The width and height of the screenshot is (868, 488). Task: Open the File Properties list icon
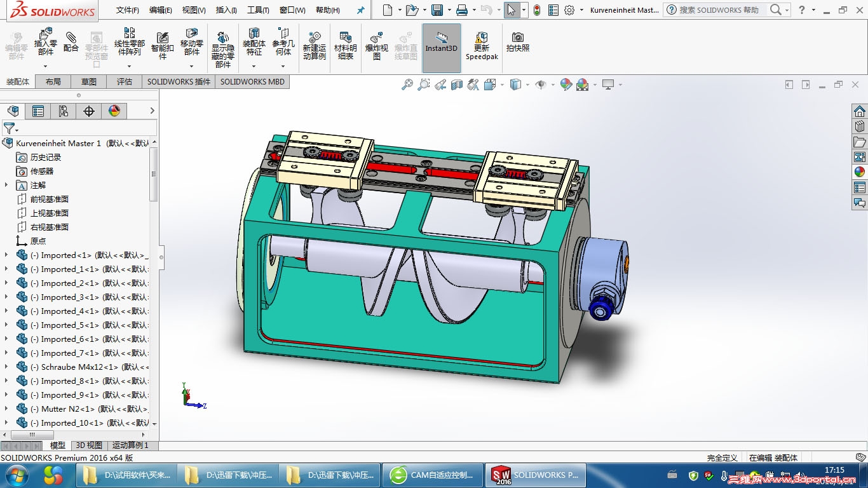553,10
